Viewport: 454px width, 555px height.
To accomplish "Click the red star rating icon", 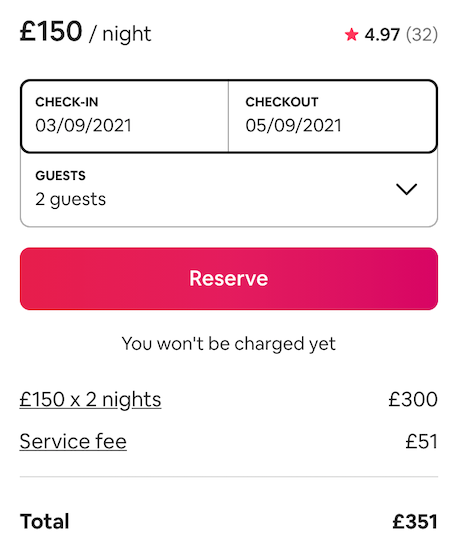I will point(351,35).
